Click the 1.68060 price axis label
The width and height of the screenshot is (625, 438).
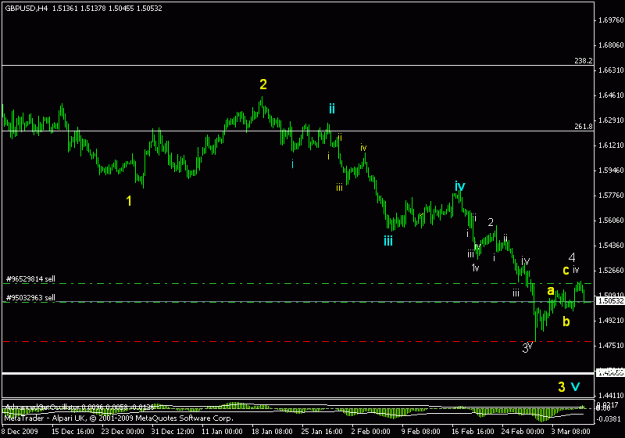pos(611,45)
